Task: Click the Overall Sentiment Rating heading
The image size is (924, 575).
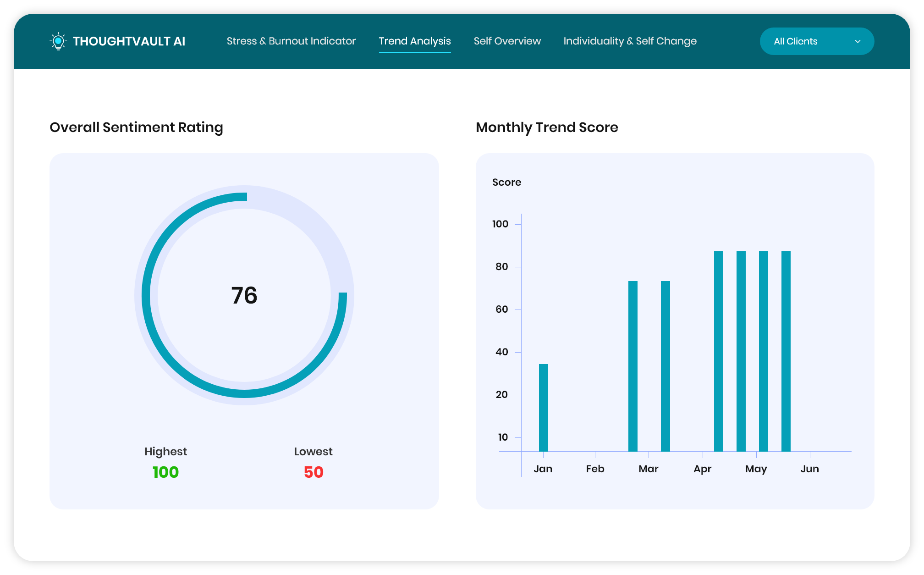Action: [x=136, y=127]
